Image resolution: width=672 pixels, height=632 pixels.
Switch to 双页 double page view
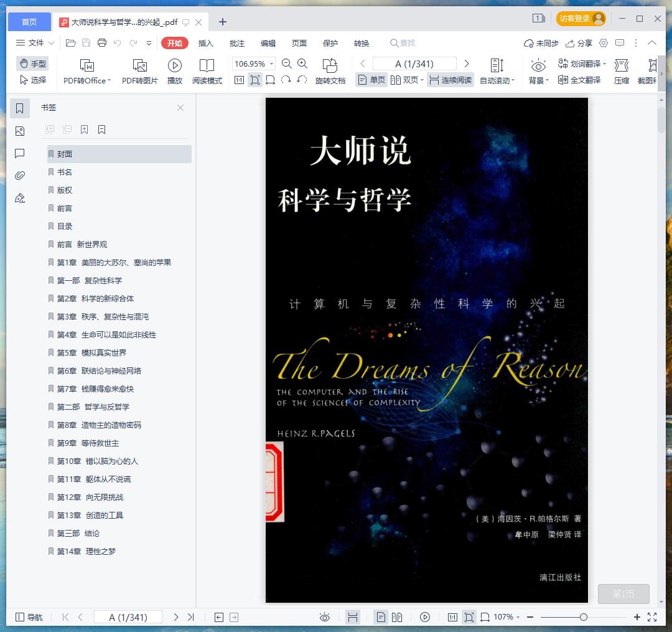pyautogui.click(x=407, y=80)
